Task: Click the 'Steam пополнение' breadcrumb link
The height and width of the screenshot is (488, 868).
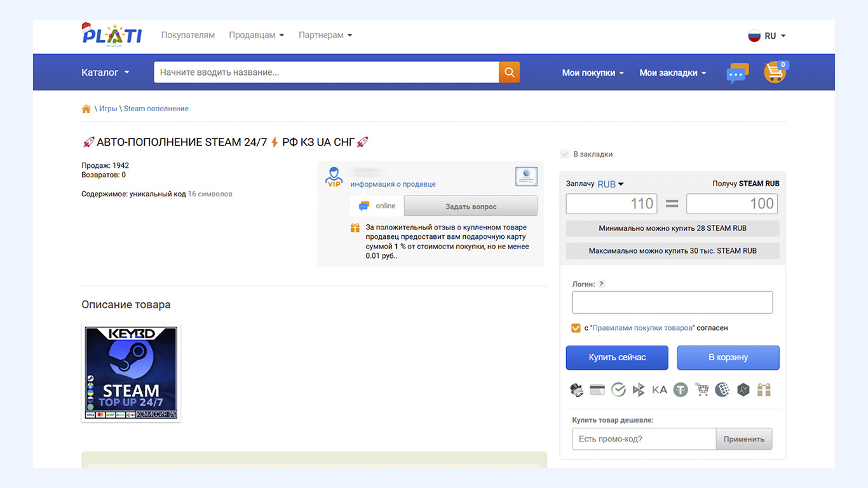Action: pos(156,109)
